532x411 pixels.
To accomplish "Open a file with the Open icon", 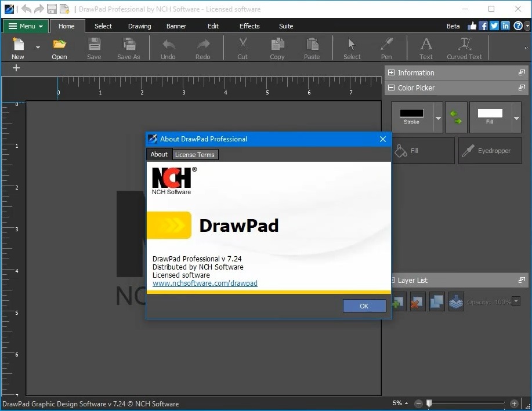I will click(59, 48).
